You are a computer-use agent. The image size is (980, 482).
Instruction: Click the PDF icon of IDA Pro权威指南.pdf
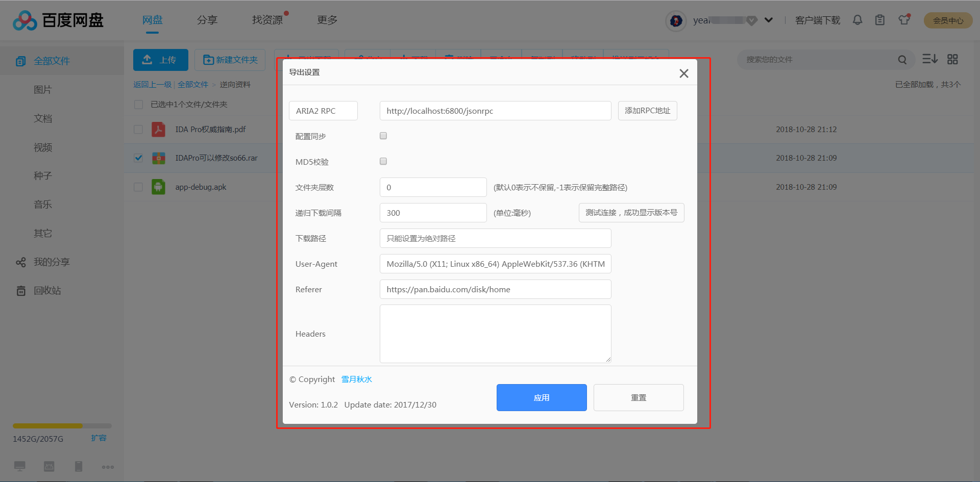[x=158, y=130]
